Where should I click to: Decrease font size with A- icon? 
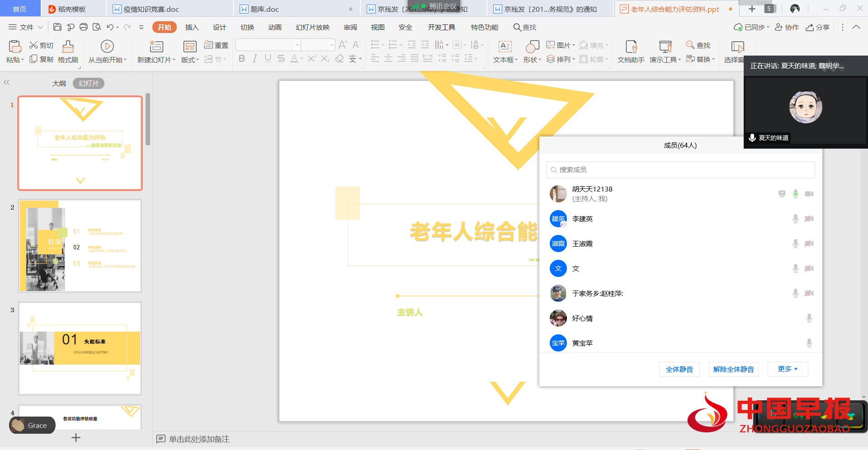(x=356, y=45)
